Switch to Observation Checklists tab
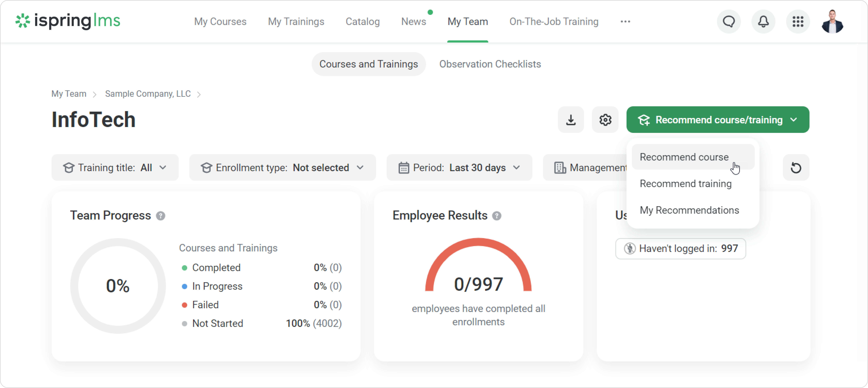Viewport: 868px width, 388px height. (x=490, y=64)
